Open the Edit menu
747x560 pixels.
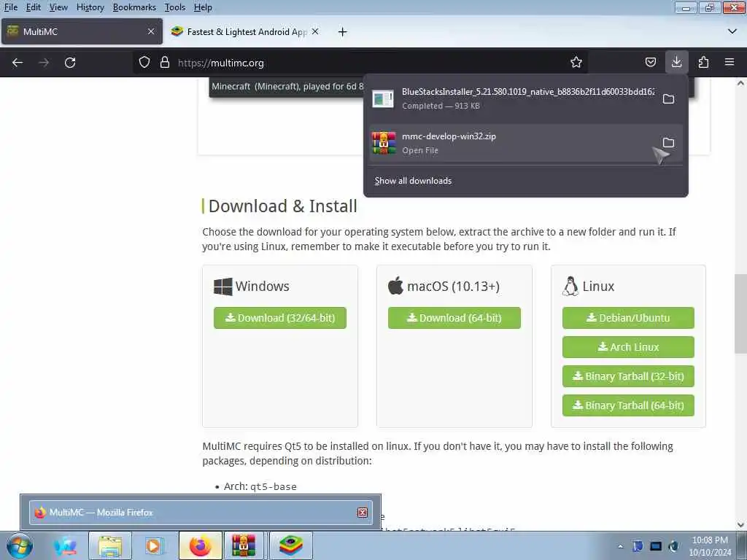(34, 7)
